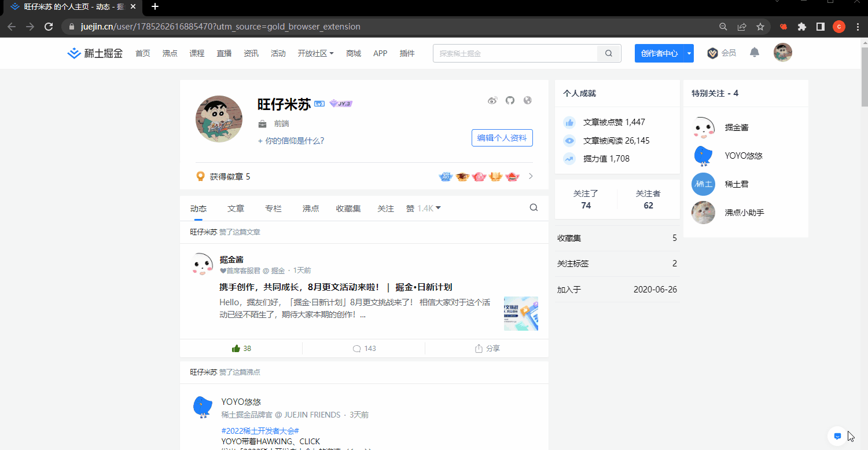Image resolution: width=868 pixels, height=450 pixels.
Task: Open 商城 in the top navigation
Action: pyautogui.click(x=354, y=53)
